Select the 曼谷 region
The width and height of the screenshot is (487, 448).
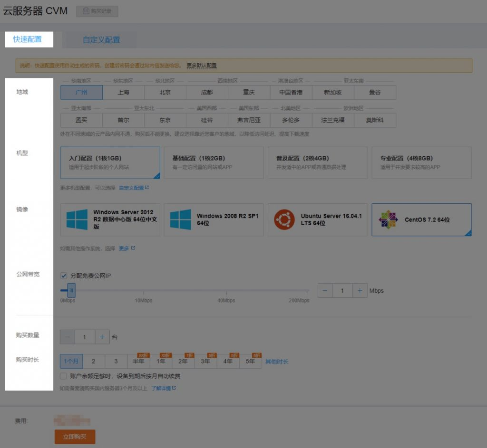[375, 93]
